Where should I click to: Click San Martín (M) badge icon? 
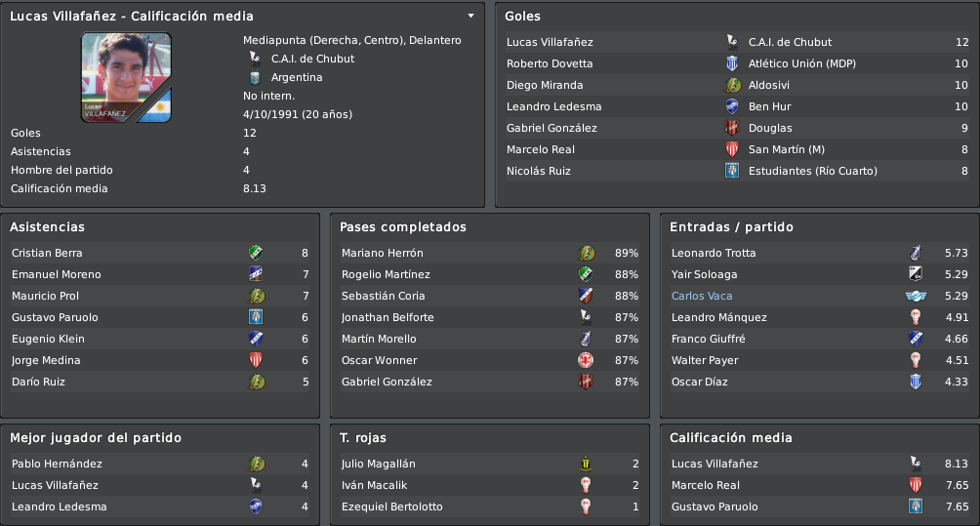732,149
